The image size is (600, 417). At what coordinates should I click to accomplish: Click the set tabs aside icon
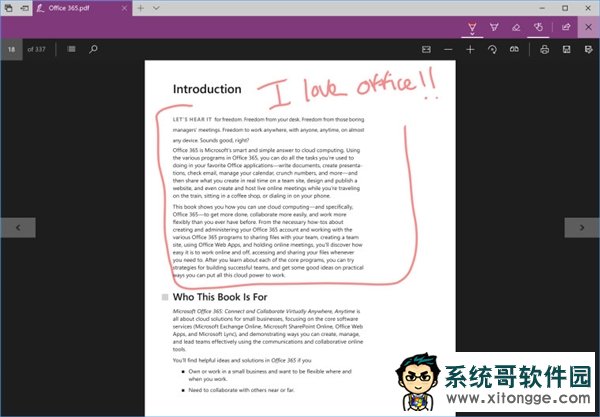coord(24,8)
